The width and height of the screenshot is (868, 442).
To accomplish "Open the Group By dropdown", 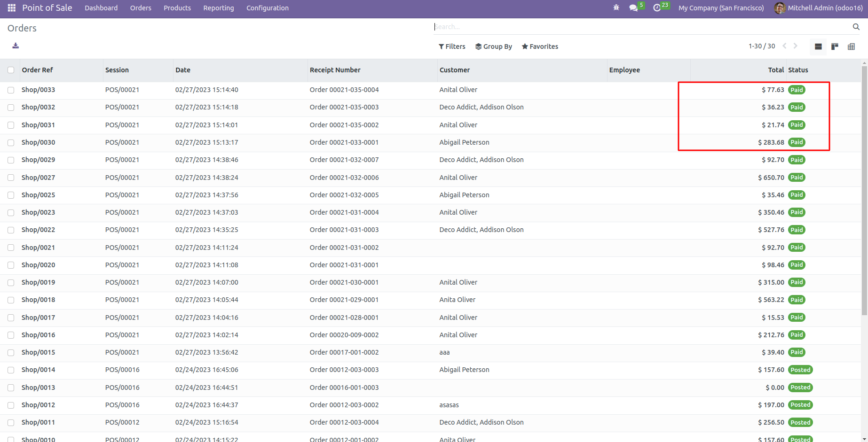I will click(493, 47).
